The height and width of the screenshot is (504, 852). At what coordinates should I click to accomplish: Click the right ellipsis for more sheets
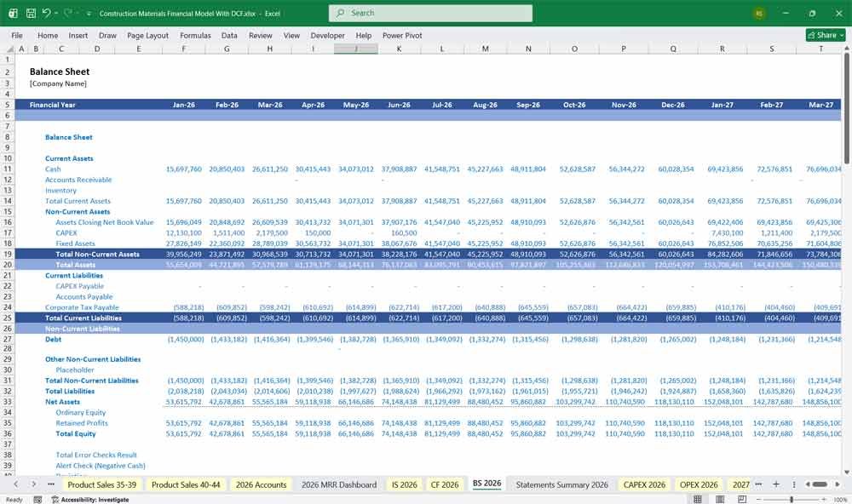click(758, 484)
